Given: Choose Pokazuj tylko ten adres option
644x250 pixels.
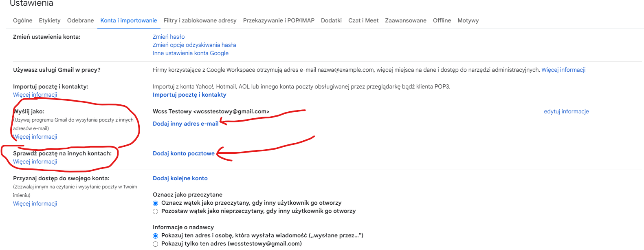Looking at the screenshot, I should tap(155, 244).
